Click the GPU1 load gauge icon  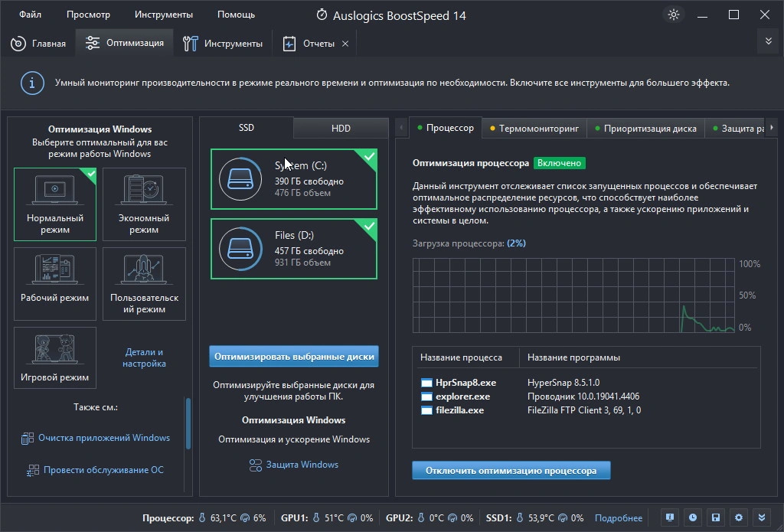(352, 518)
